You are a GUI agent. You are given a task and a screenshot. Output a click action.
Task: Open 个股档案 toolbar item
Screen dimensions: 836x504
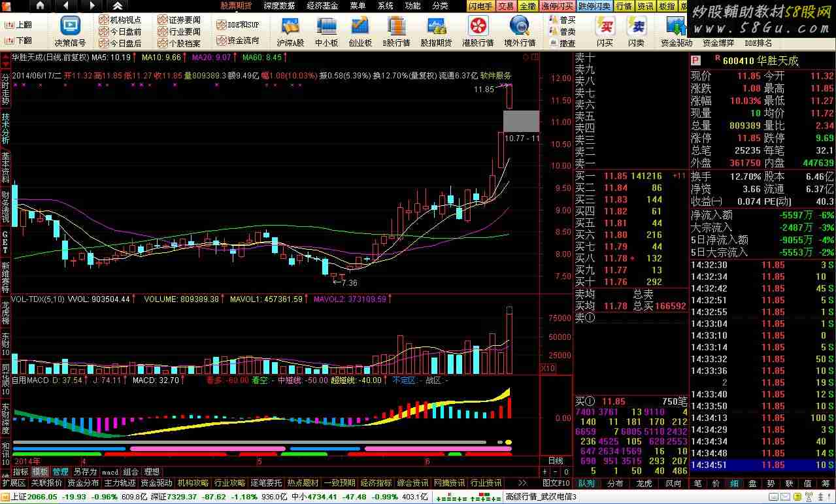[x=180, y=43]
